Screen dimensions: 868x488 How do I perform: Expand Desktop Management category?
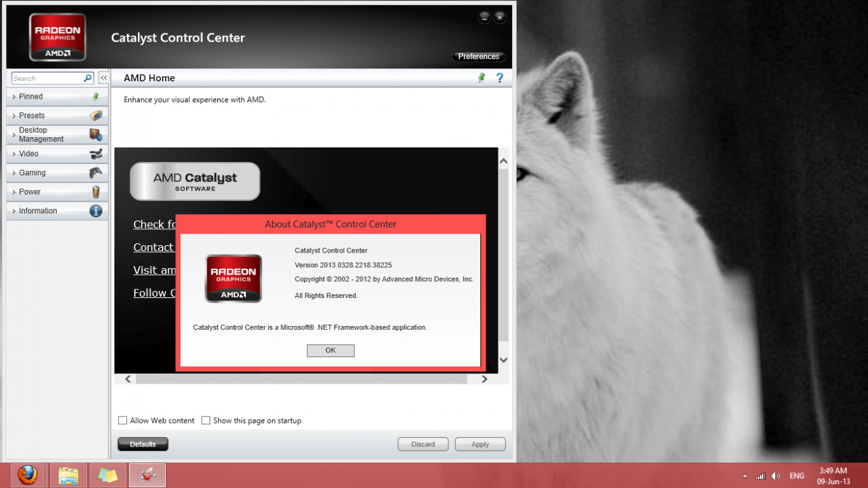pos(57,135)
